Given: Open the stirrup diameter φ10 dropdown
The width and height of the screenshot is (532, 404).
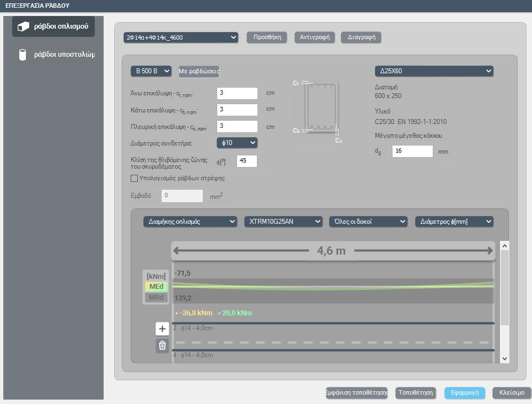Looking at the screenshot, I should pyautogui.click(x=237, y=143).
